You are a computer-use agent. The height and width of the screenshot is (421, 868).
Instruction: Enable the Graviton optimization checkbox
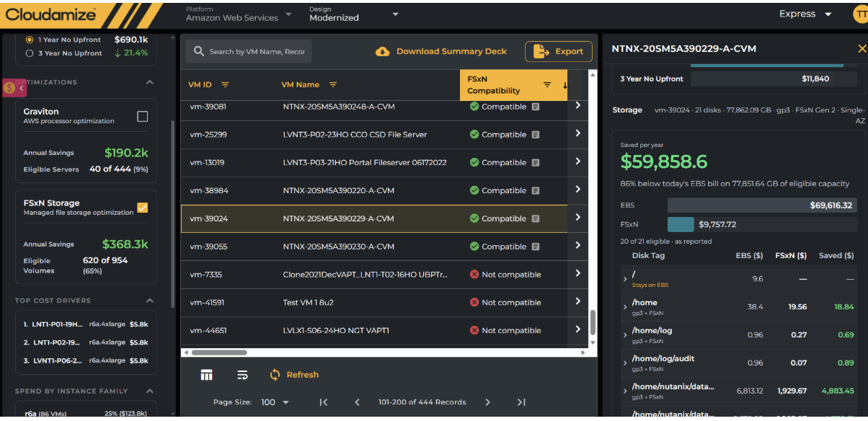[x=143, y=116]
